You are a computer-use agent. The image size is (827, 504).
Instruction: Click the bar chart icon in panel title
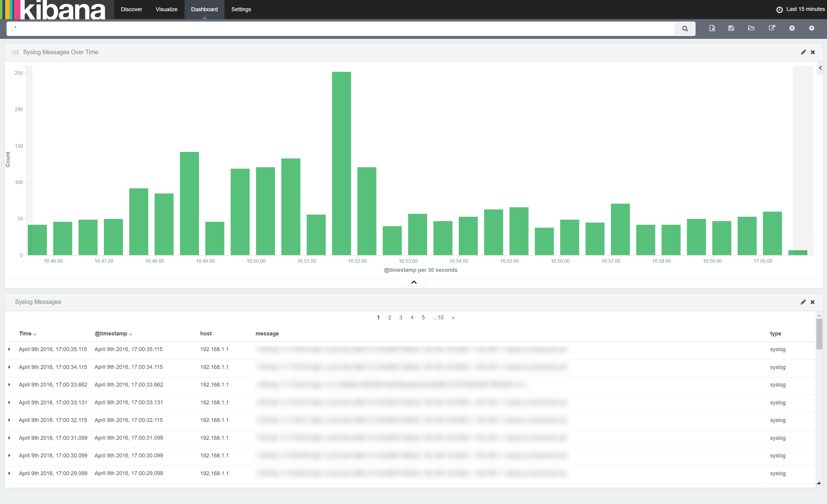click(15, 52)
